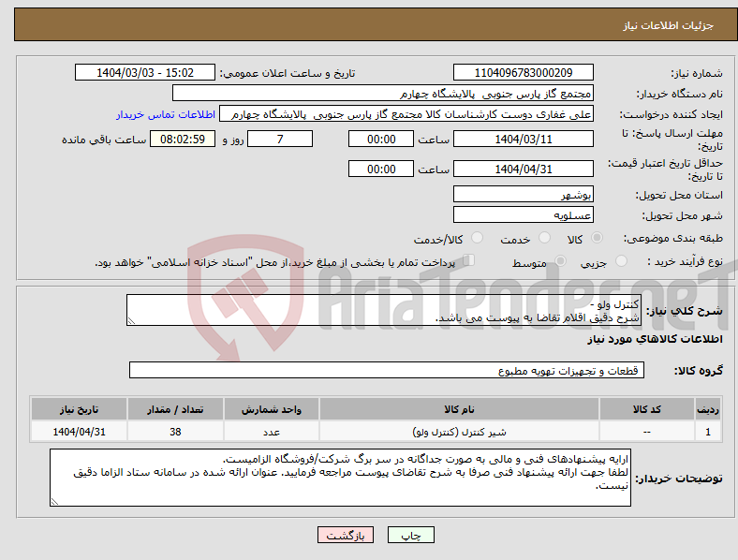Click the delivery province field بوشهر
This screenshot has height=560, width=738.
point(523,194)
